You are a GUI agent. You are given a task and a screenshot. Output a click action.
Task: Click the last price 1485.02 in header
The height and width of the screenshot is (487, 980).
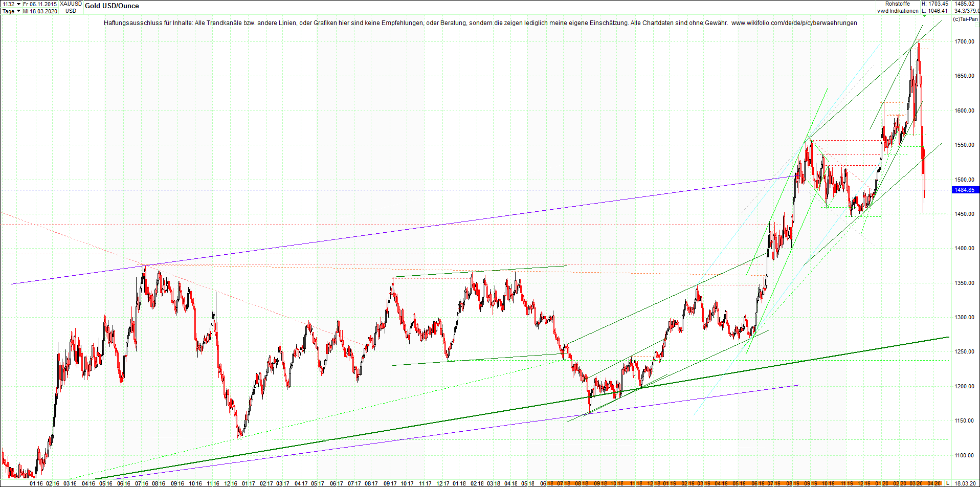[x=964, y=4]
